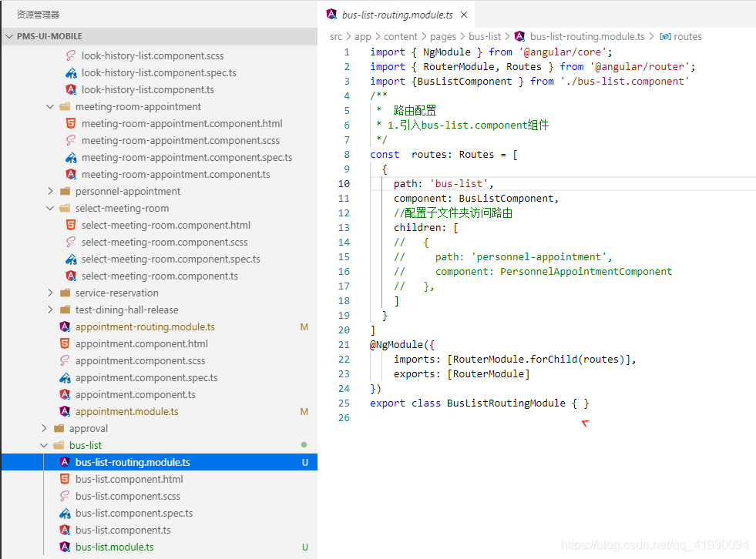The width and height of the screenshot is (756, 559).
Task: Open appointment-routing.module.ts file
Action: point(145,326)
